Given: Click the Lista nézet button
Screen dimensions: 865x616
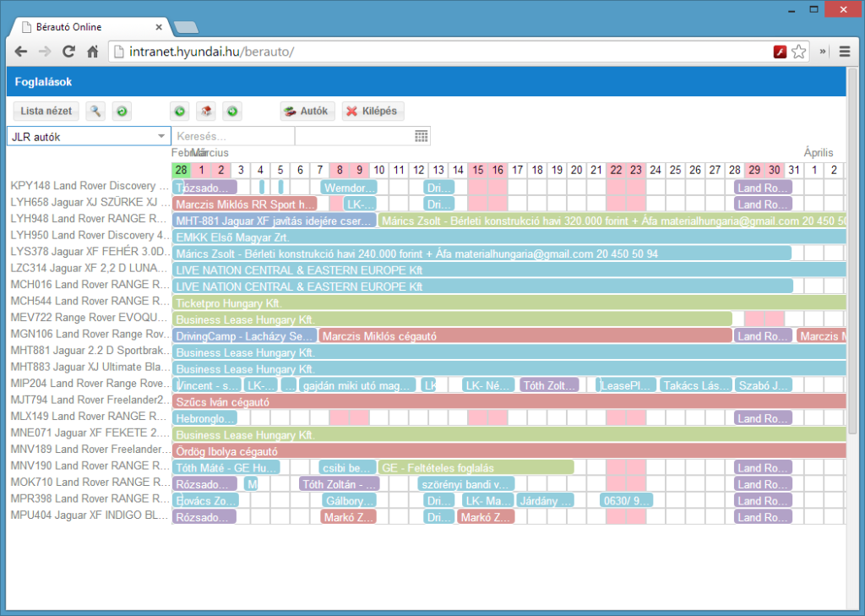Looking at the screenshot, I should tap(46, 111).
